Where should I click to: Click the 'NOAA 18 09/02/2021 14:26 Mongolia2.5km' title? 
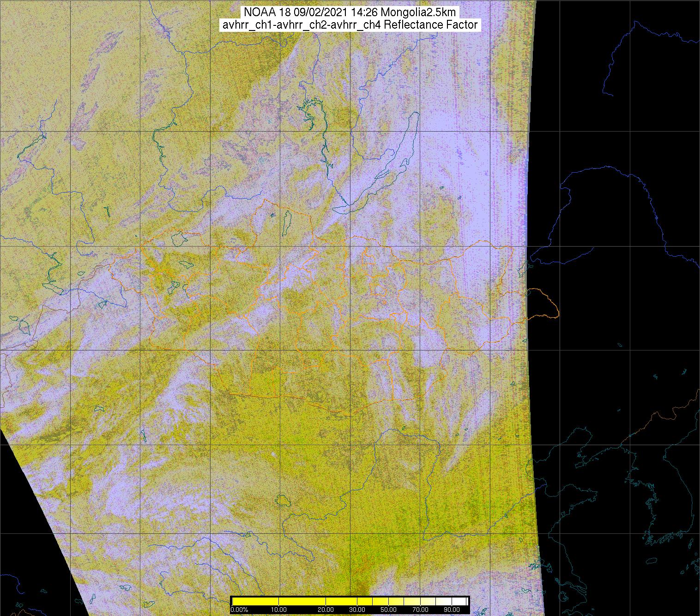coord(350,12)
